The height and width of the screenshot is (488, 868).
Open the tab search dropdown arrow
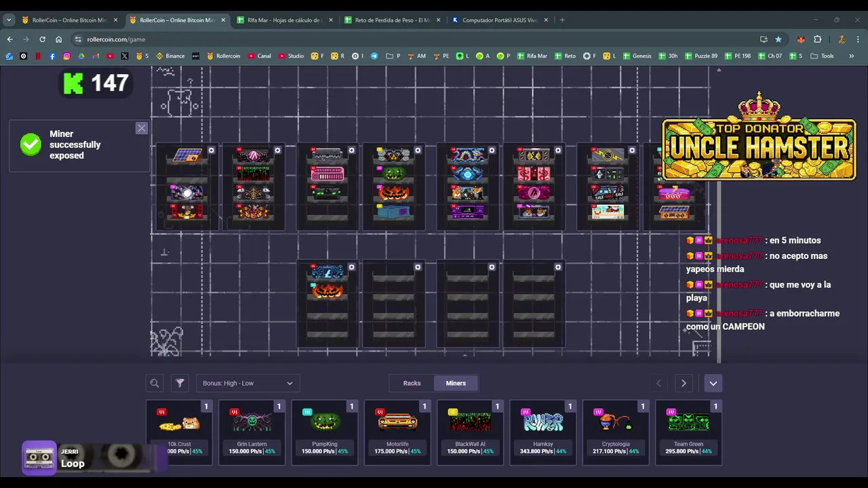pyautogui.click(x=9, y=20)
